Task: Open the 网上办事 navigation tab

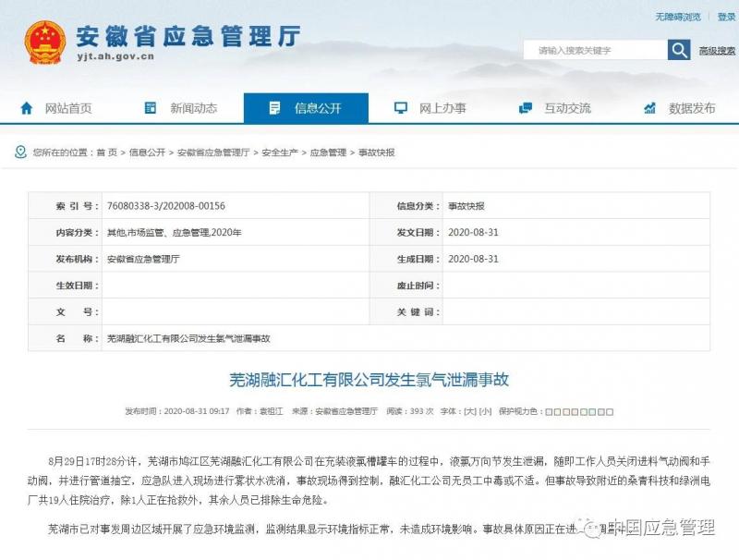Action: tap(430, 108)
